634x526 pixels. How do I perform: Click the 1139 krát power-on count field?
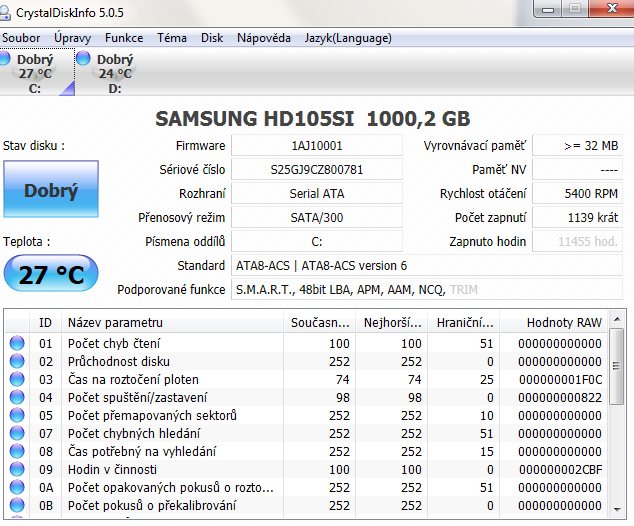(x=577, y=218)
